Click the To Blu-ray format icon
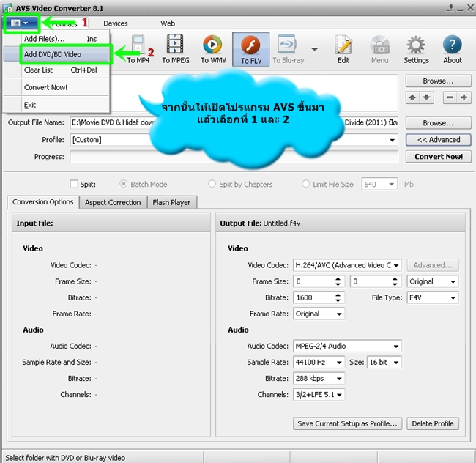 tap(288, 49)
